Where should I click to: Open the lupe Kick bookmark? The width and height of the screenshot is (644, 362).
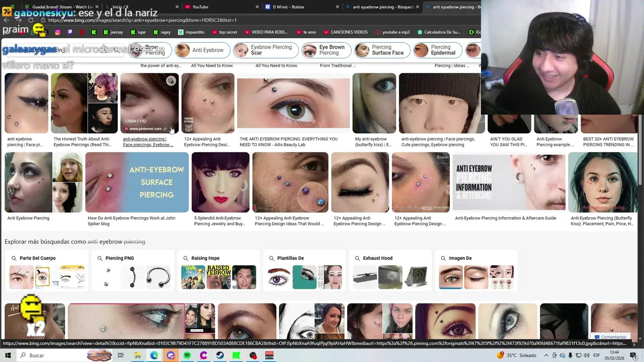click(x=138, y=32)
